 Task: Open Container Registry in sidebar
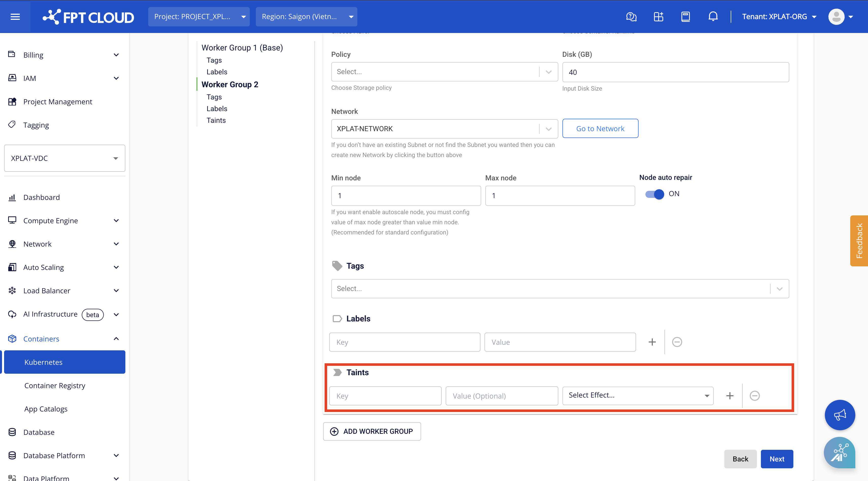[55, 385]
